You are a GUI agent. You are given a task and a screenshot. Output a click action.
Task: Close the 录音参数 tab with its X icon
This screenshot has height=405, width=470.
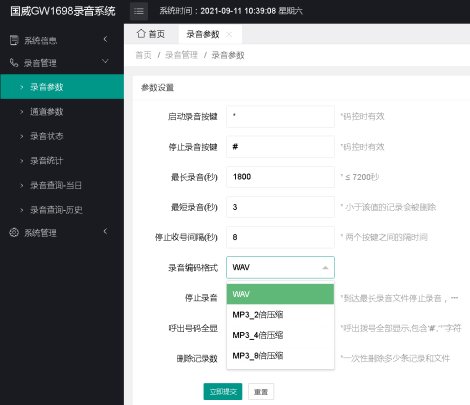(x=229, y=34)
